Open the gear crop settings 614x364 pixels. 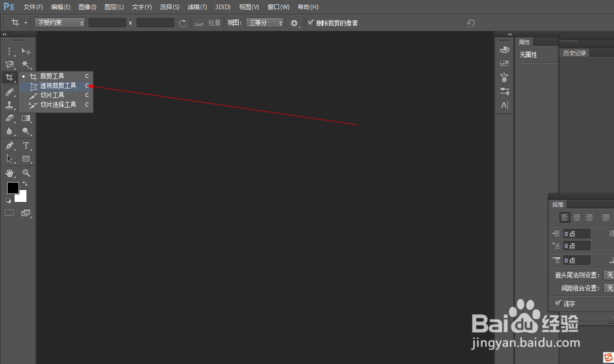click(x=294, y=23)
